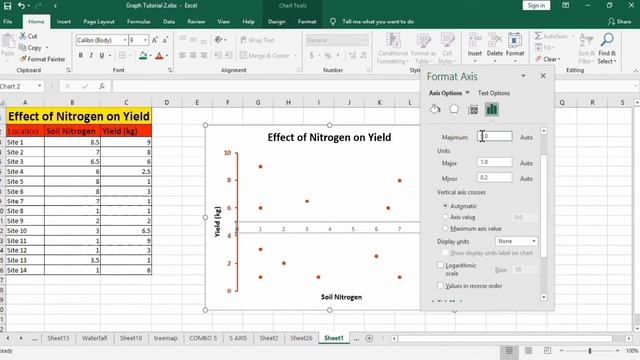
Task: Increase font size with the large A icon
Action: click(155, 40)
